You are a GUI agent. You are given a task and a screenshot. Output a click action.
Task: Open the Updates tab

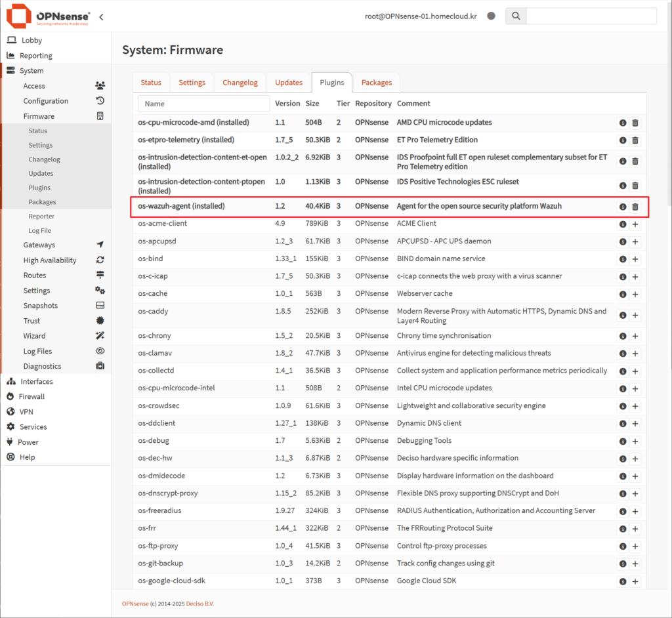point(289,83)
